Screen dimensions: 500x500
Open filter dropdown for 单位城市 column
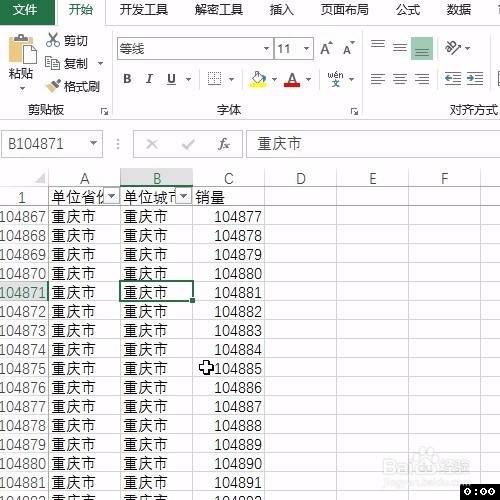[184, 196]
